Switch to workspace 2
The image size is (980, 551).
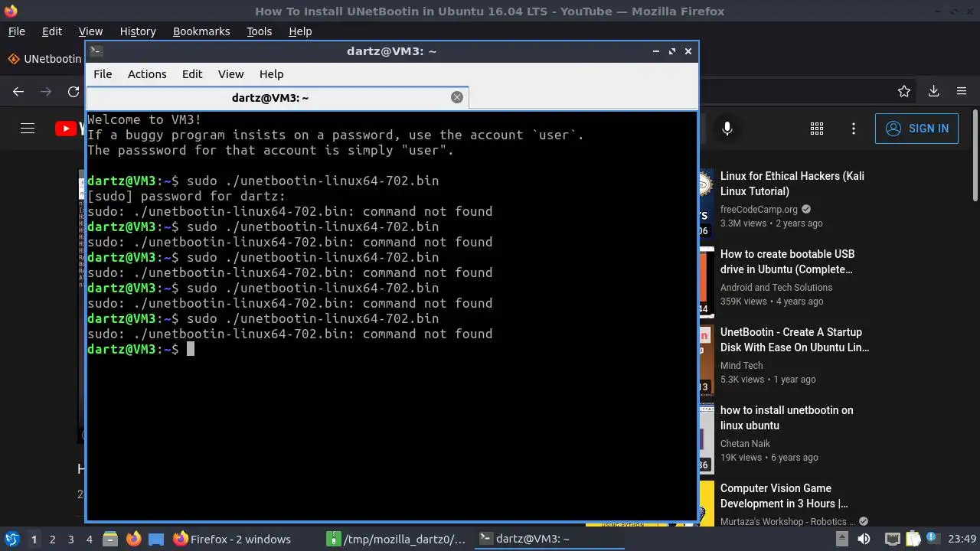[x=53, y=540]
